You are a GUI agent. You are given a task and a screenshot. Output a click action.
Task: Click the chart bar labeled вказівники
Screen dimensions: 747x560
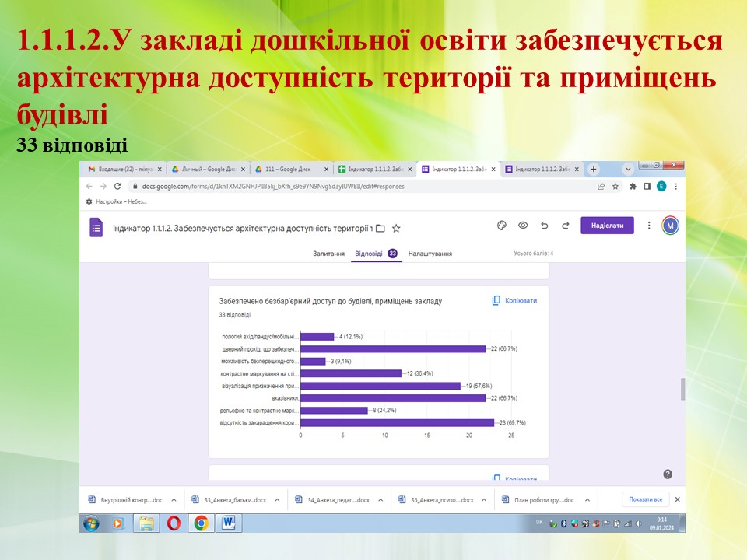tap(393, 398)
